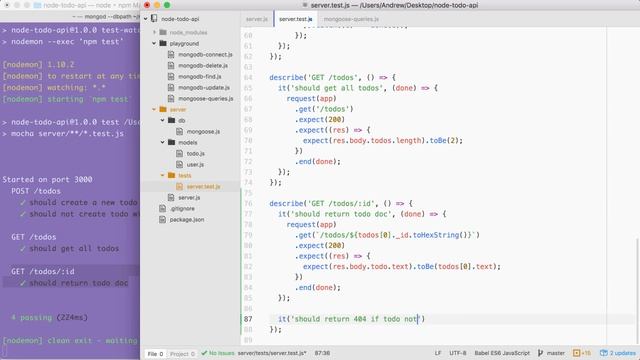Select the node-todo-api terminal window title
The width and height of the screenshot is (640, 360).
point(91,5)
